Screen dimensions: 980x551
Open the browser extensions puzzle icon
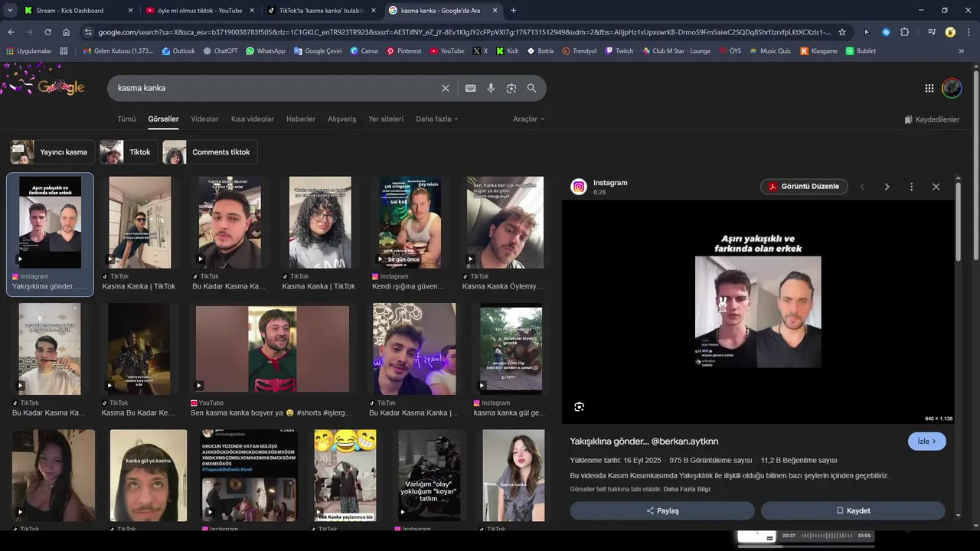(904, 32)
